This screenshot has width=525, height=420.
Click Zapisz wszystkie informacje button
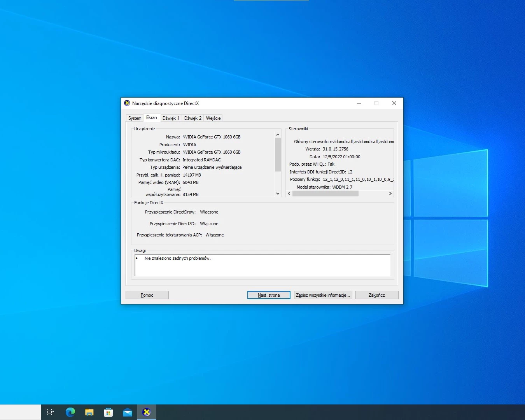[323, 295]
